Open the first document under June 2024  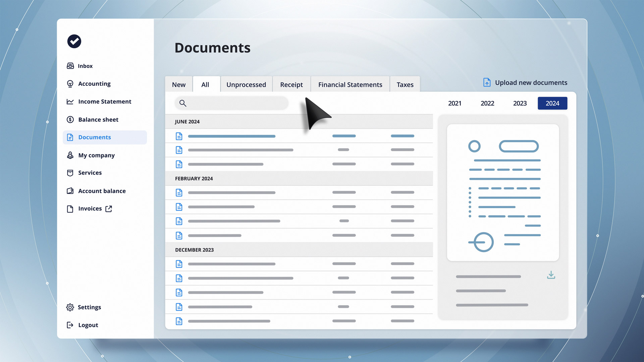[231, 136]
